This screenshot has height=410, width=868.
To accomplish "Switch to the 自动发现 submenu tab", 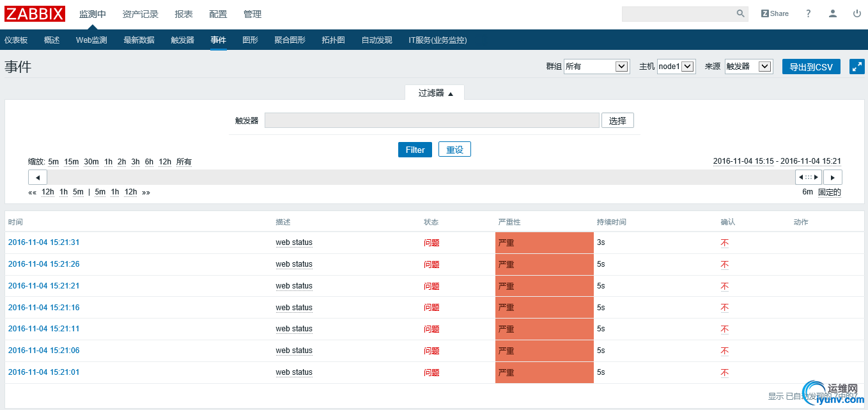I will tap(376, 40).
